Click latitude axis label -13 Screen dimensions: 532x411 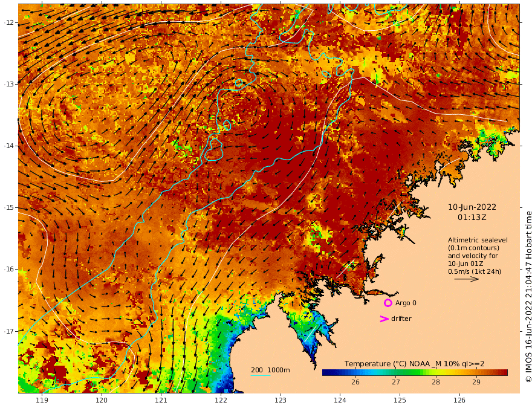point(10,84)
